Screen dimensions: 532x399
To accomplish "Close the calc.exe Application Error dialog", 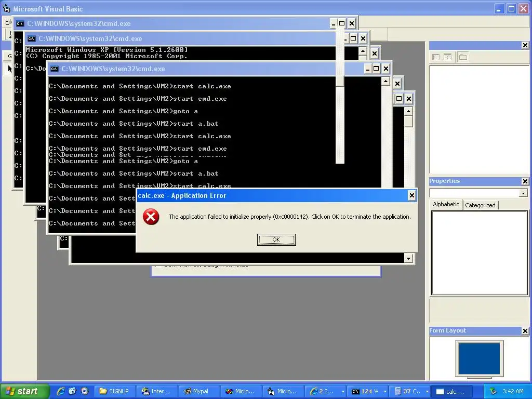I will 411,195.
